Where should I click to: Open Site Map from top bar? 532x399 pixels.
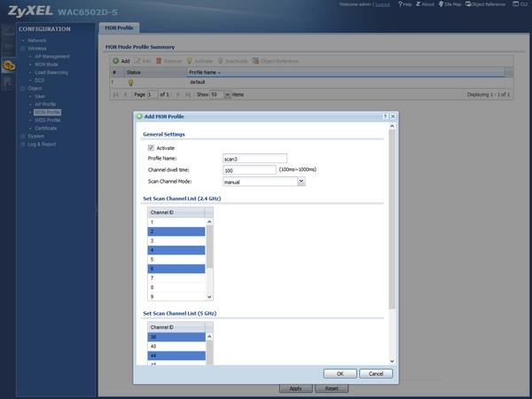(450, 4)
